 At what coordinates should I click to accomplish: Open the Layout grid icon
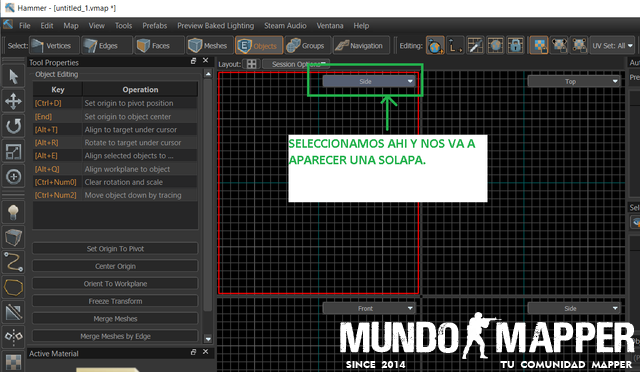251,64
